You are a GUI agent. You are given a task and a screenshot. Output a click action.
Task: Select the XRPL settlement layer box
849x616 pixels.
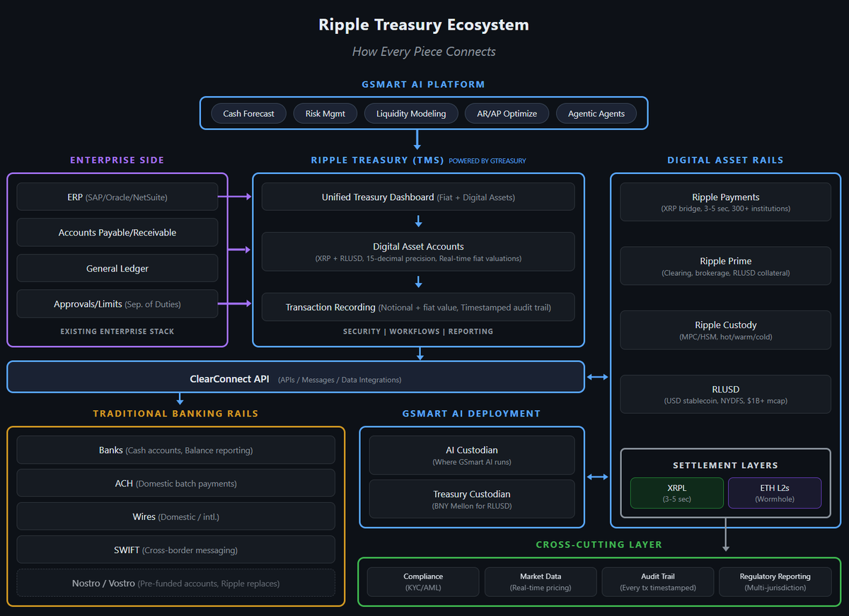click(x=677, y=493)
